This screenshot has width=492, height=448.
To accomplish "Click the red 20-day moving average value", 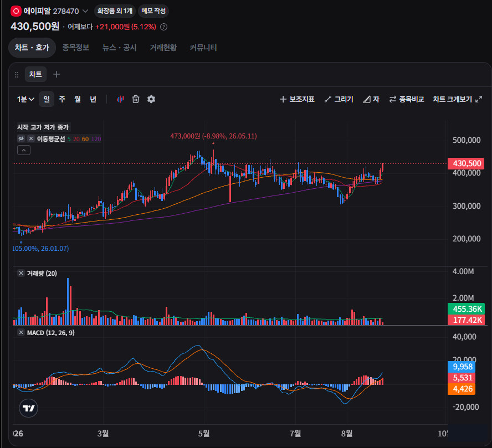I will click(x=76, y=139).
